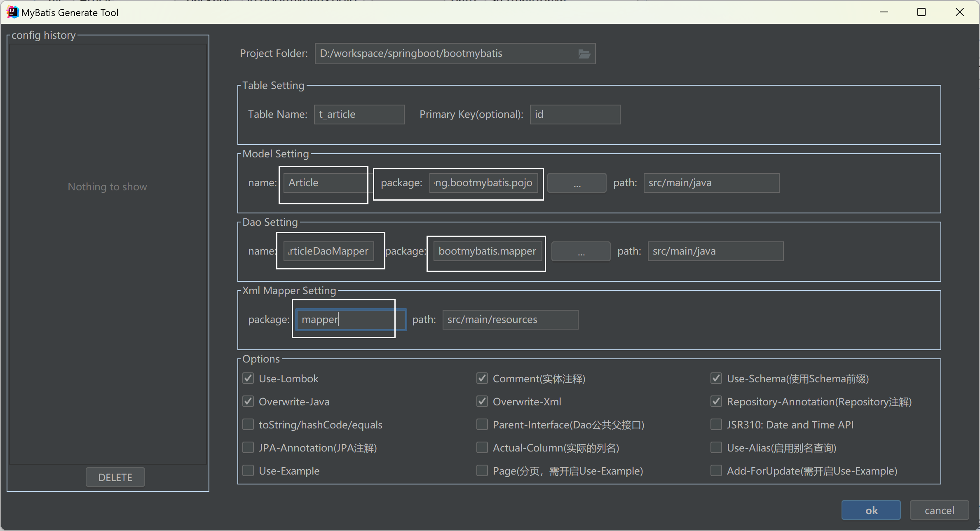980x531 pixels.
Task: Click the empty config history list
Action: point(108,254)
